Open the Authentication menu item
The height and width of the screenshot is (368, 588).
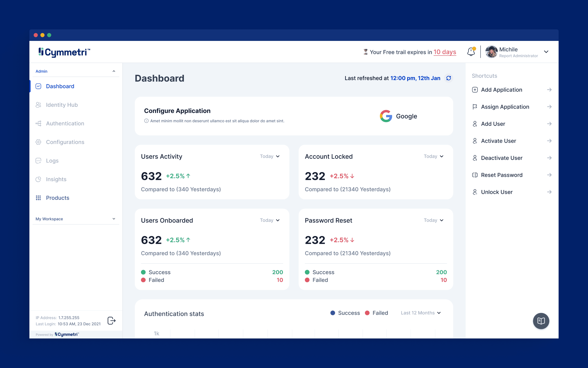click(65, 123)
